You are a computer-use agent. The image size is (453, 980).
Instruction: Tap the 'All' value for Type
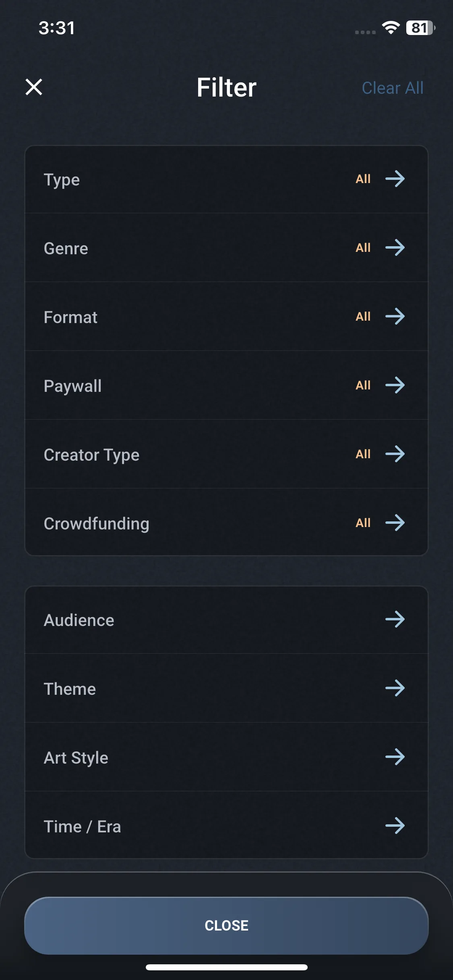coord(363,179)
